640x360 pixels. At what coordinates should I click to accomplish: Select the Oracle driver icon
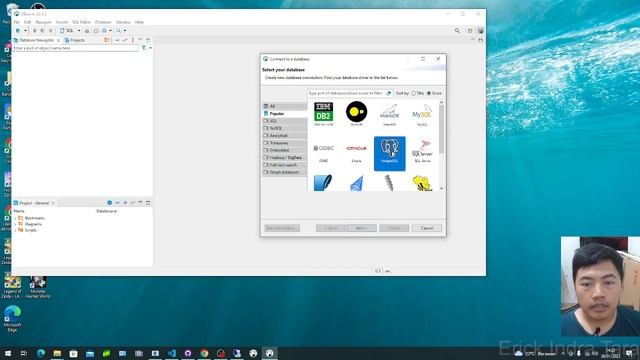point(356,148)
